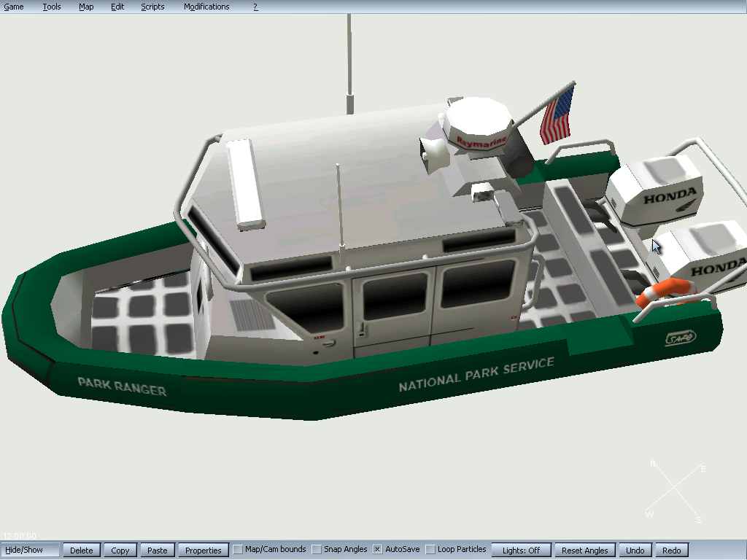Click the upper HONDA outboard engine

tap(657, 190)
